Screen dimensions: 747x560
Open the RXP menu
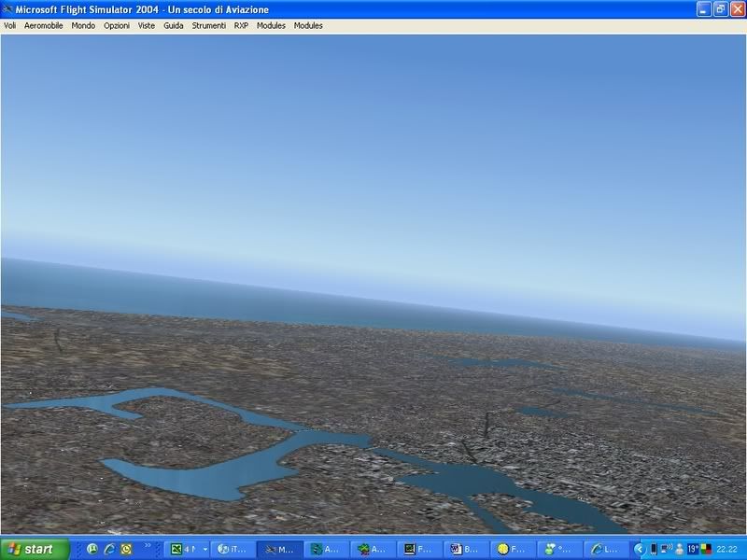(241, 26)
